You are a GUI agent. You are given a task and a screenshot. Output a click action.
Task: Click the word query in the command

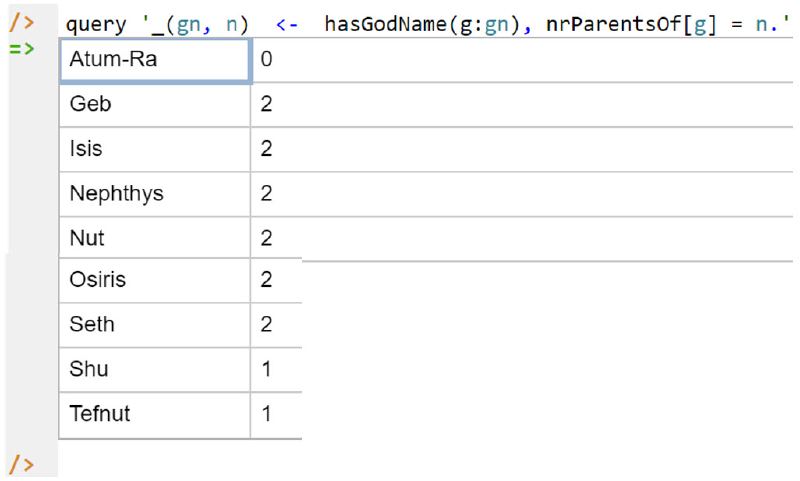click(96, 24)
